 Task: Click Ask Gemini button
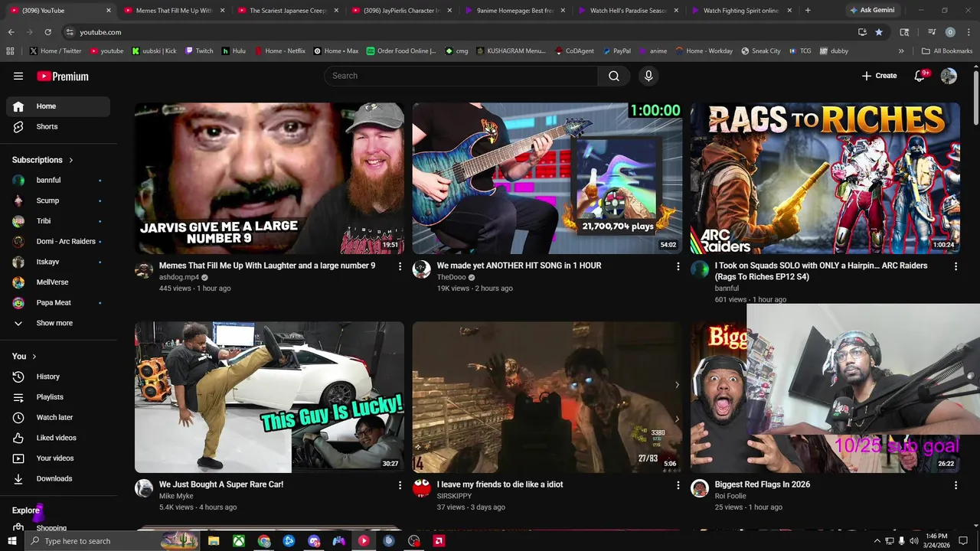[x=872, y=11]
